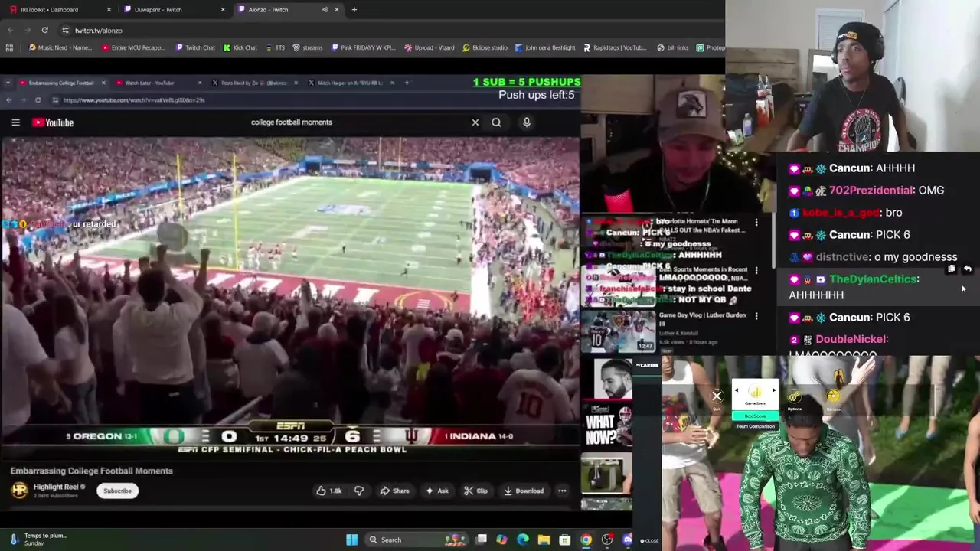Reload the twitch.tv/alonzo page
This screenshot has height=551, width=980.
click(45, 30)
